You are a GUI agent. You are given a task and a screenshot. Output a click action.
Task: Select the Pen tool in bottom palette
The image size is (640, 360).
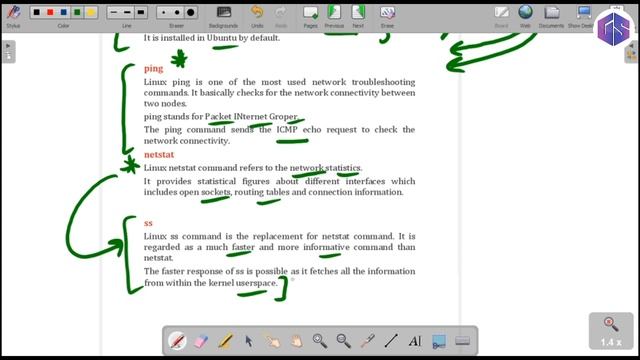(x=177, y=341)
